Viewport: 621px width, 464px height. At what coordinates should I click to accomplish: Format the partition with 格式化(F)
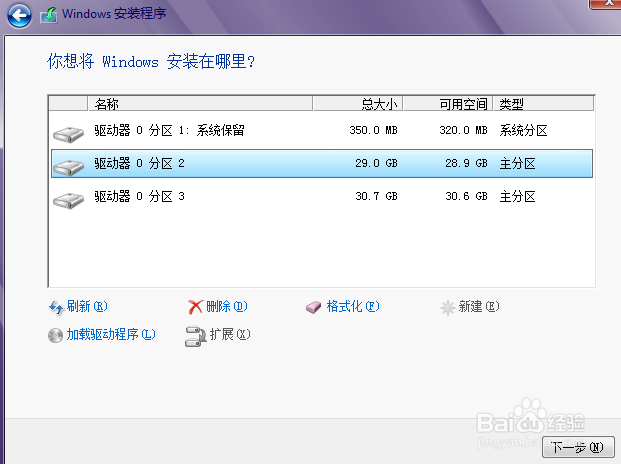pyautogui.click(x=353, y=306)
